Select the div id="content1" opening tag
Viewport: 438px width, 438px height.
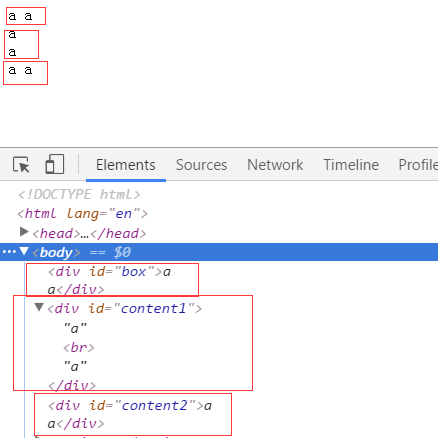click(125, 309)
